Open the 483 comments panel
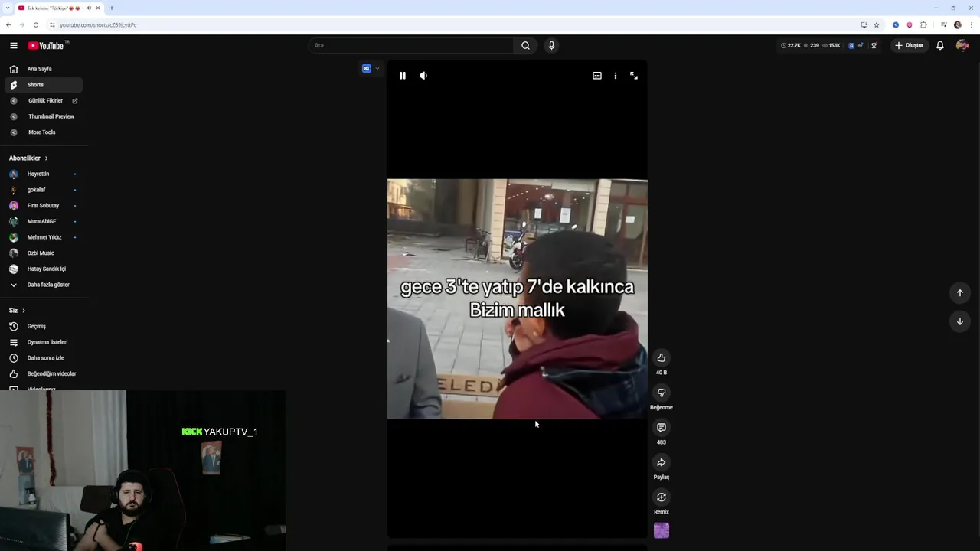The image size is (980, 551). pyautogui.click(x=661, y=427)
